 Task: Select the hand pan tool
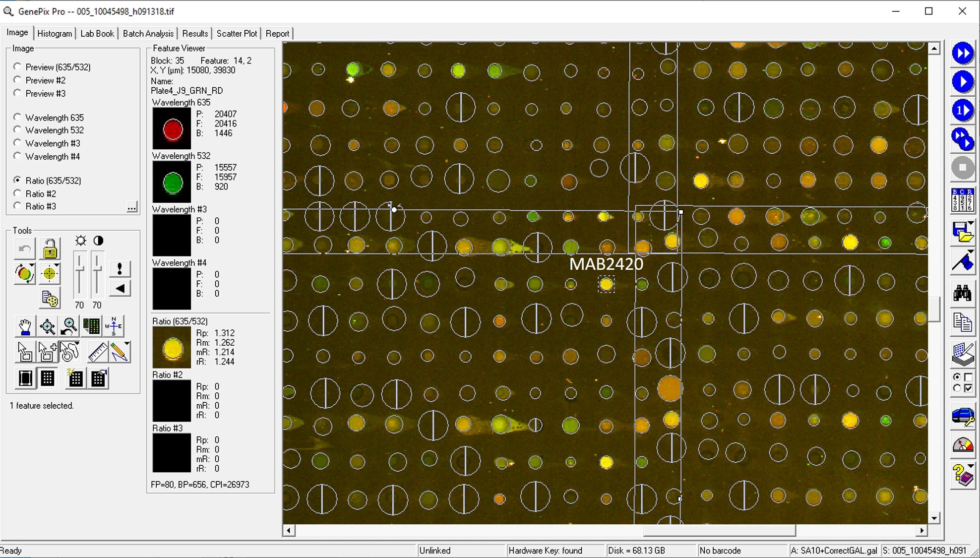point(25,326)
